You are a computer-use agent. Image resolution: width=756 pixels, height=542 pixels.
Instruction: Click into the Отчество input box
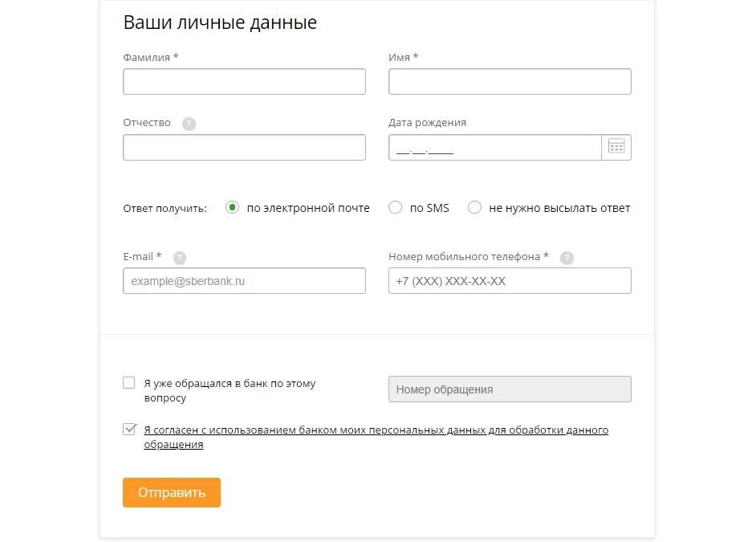pyautogui.click(x=244, y=148)
